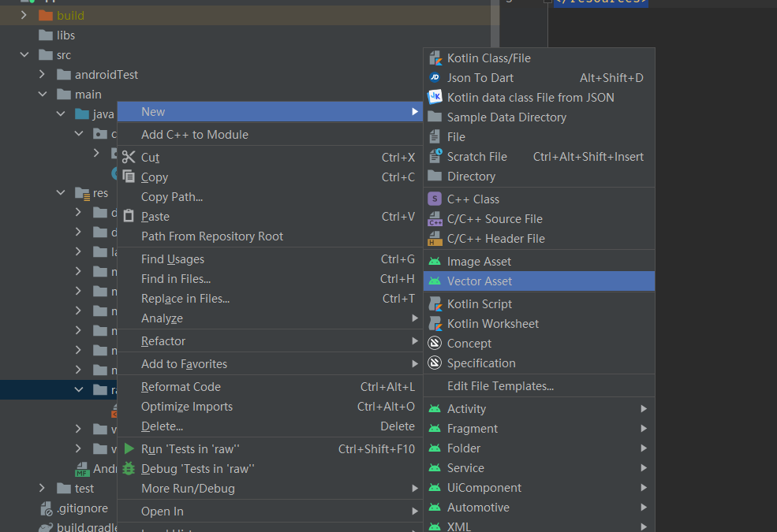Click the build folder icon
Image resolution: width=777 pixels, height=532 pixels.
[46, 15]
